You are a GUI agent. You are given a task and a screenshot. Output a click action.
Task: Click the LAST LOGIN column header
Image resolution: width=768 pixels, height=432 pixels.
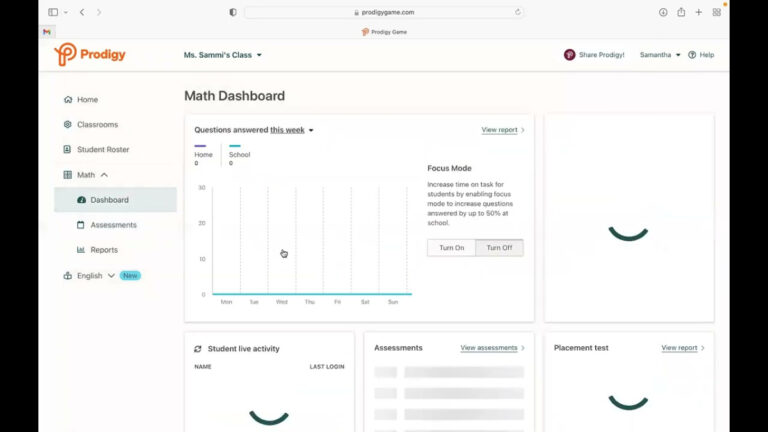(327, 366)
